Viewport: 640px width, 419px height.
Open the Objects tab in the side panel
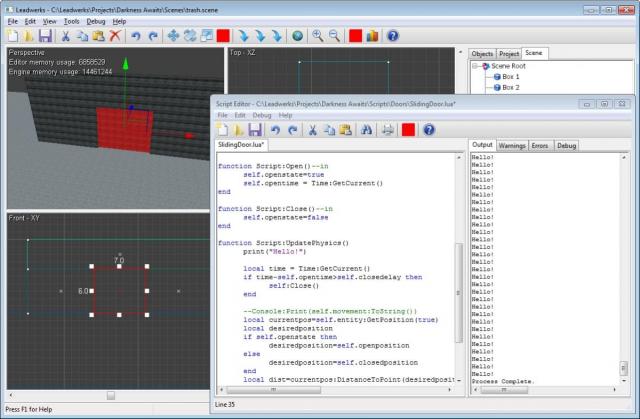(x=482, y=52)
